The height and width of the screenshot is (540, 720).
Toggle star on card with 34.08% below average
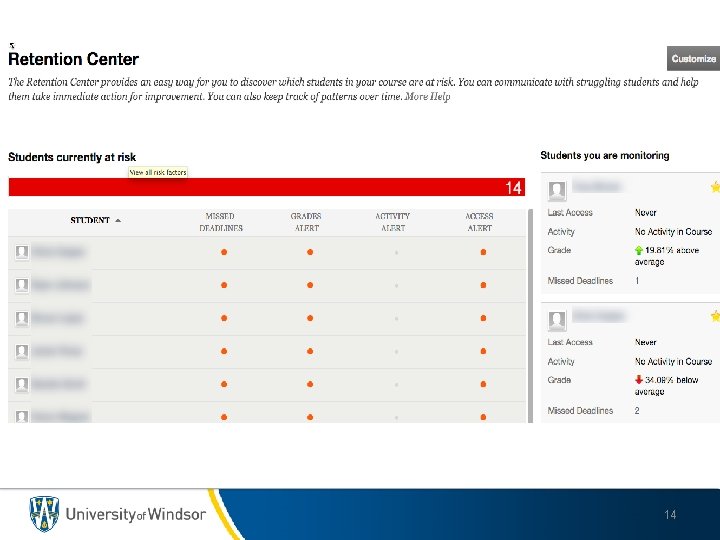715,316
